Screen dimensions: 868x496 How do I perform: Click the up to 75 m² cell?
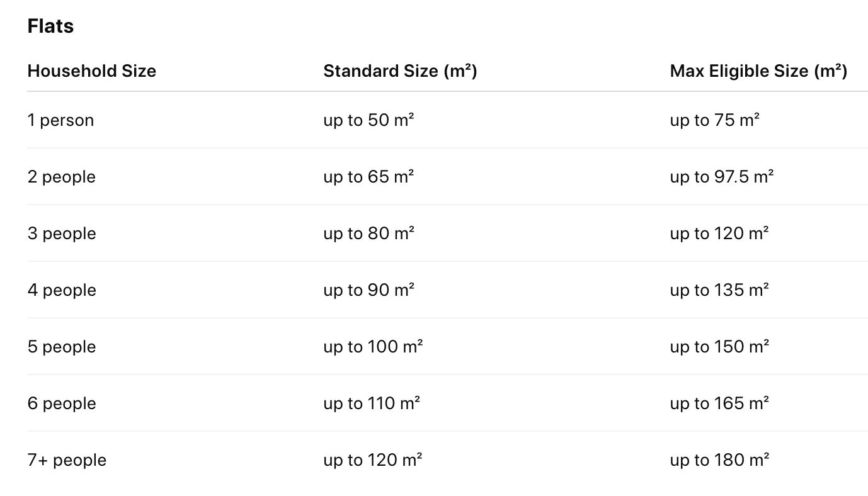pyautogui.click(x=714, y=120)
